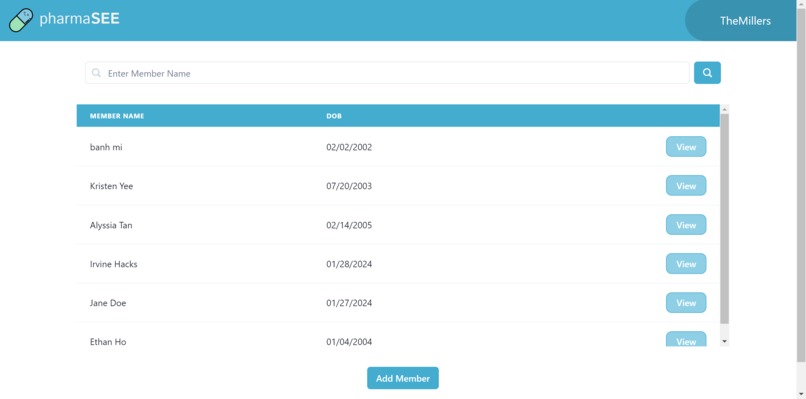
Task: Click the DOB column header
Action: point(334,116)
